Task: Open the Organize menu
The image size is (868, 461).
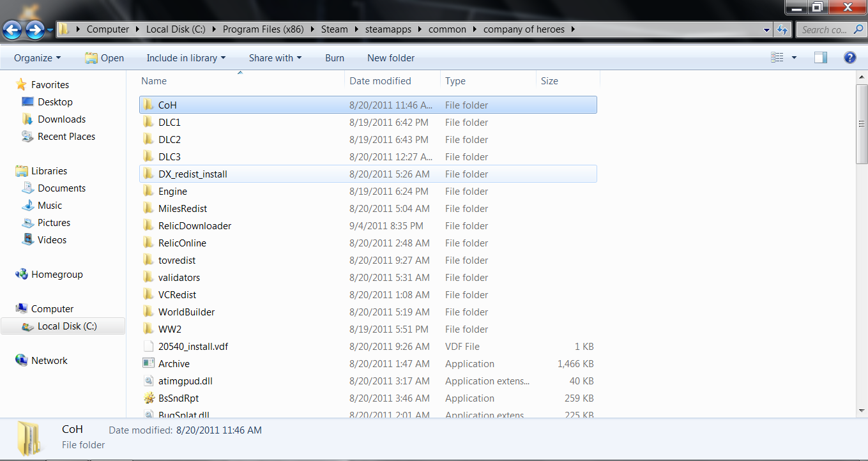Action: 38,57
